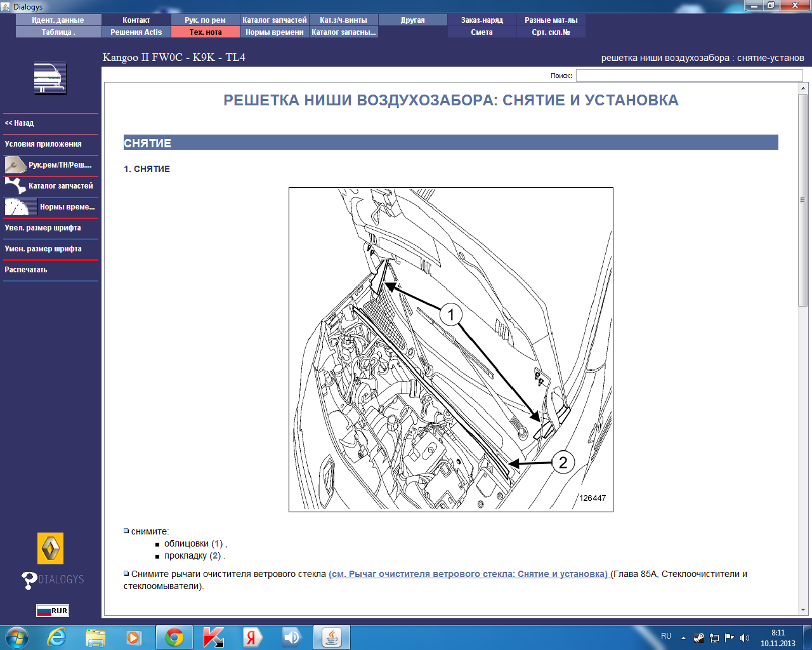Open the Разные мат-лы tab

pos(551,20)
